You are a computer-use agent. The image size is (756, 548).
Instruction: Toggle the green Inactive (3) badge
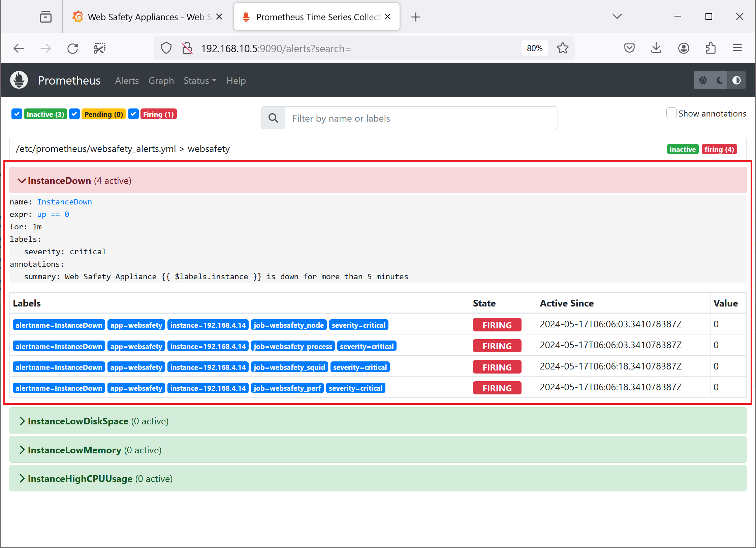click(x=45, y=114)
